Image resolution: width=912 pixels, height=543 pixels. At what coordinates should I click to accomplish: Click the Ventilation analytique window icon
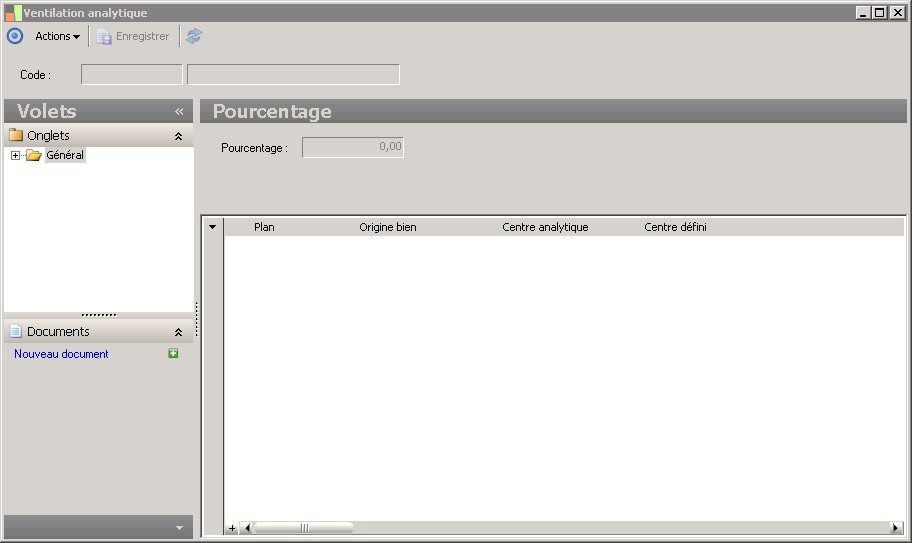pyautogui.click(x=13, y=13)
